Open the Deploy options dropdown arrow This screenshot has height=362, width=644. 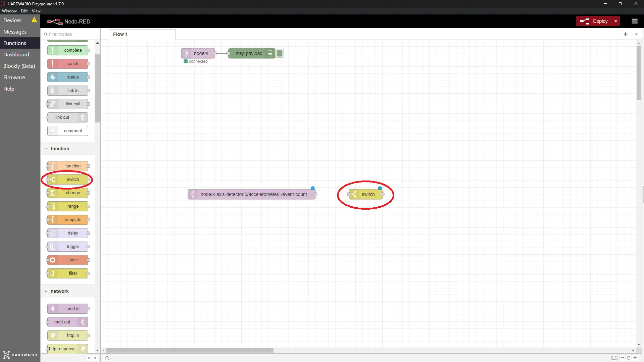point(616,21)
